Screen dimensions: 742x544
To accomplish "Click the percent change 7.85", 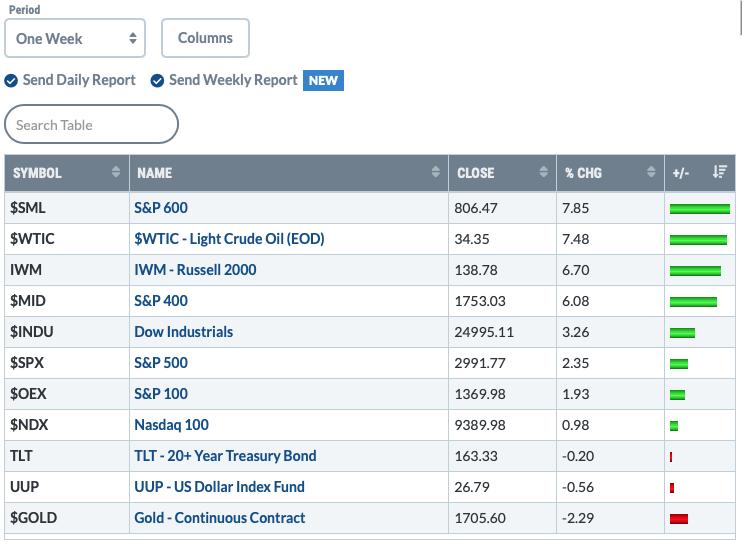I will 575,208.
